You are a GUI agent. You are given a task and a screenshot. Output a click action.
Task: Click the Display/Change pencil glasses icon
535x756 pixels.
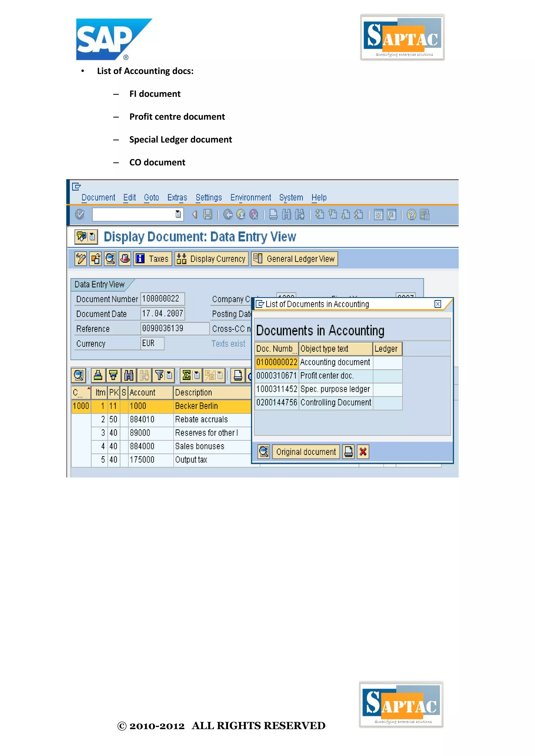[81, 259]
